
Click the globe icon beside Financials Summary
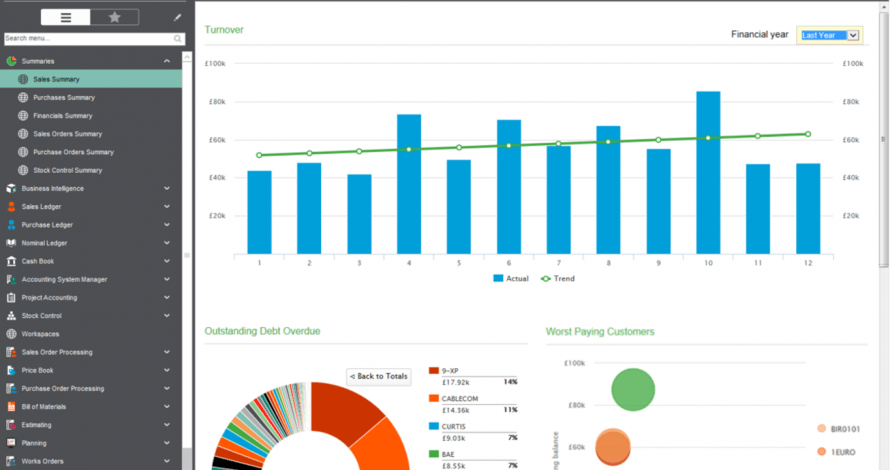[23, 116]
